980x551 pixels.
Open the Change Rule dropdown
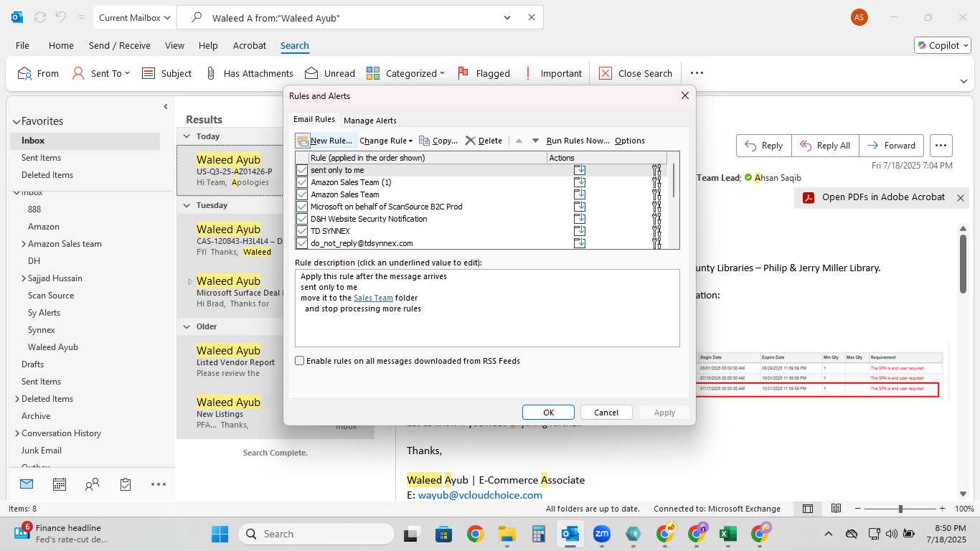pyautogui.click(x=386, y=141)
